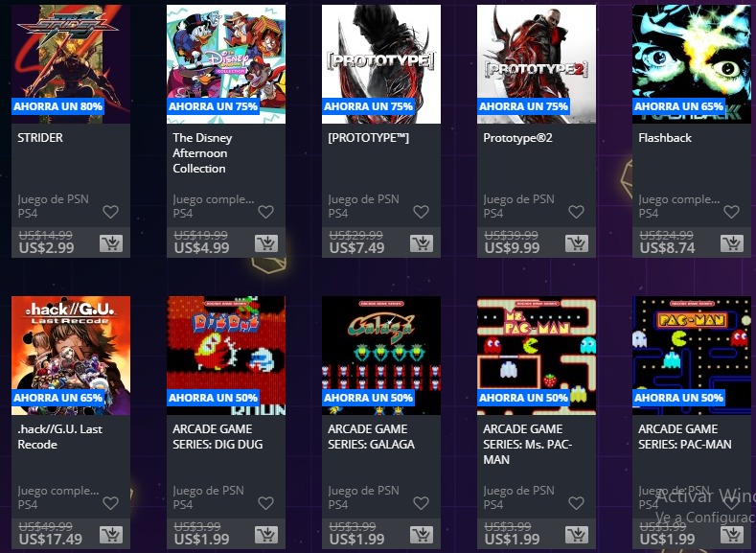Add Prototype 2 to cart
Image resolution: width=756 pixels, height=553 pixels.
(577, 243)
